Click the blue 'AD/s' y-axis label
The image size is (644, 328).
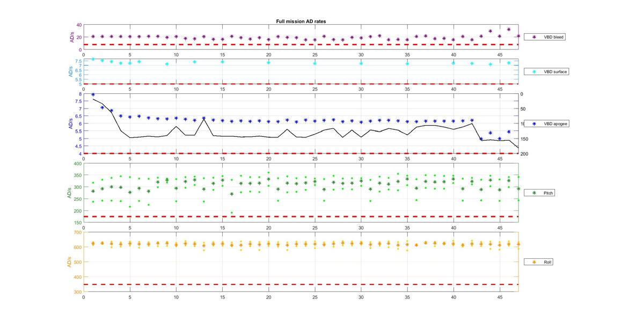[x=70, y=123]
